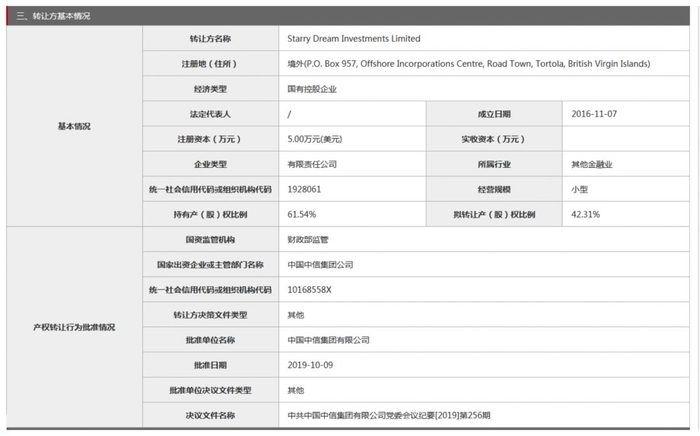Select the 中国中信集团公司 value
Viewport: 700px width, 436px height.
pos(320,265)
